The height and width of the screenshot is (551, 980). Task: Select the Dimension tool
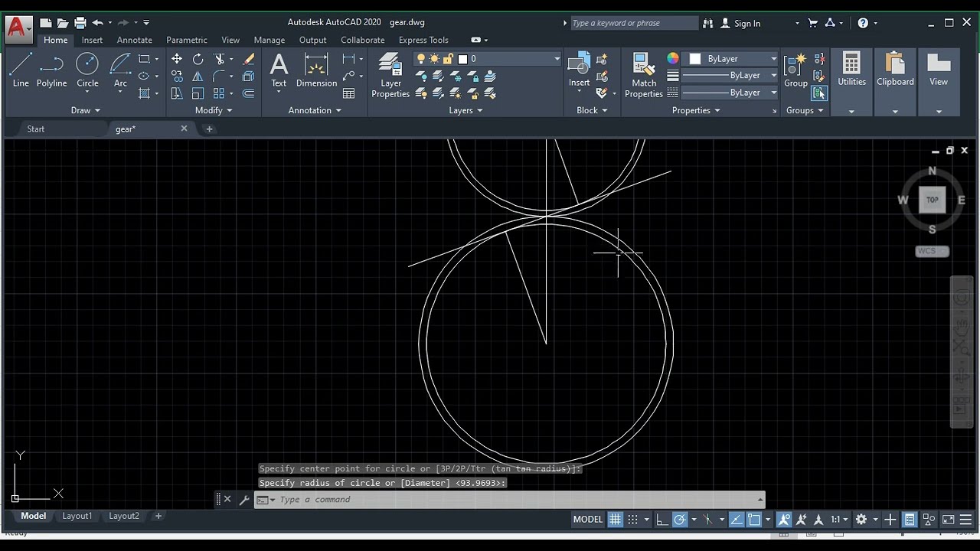(x=316, y=70)
